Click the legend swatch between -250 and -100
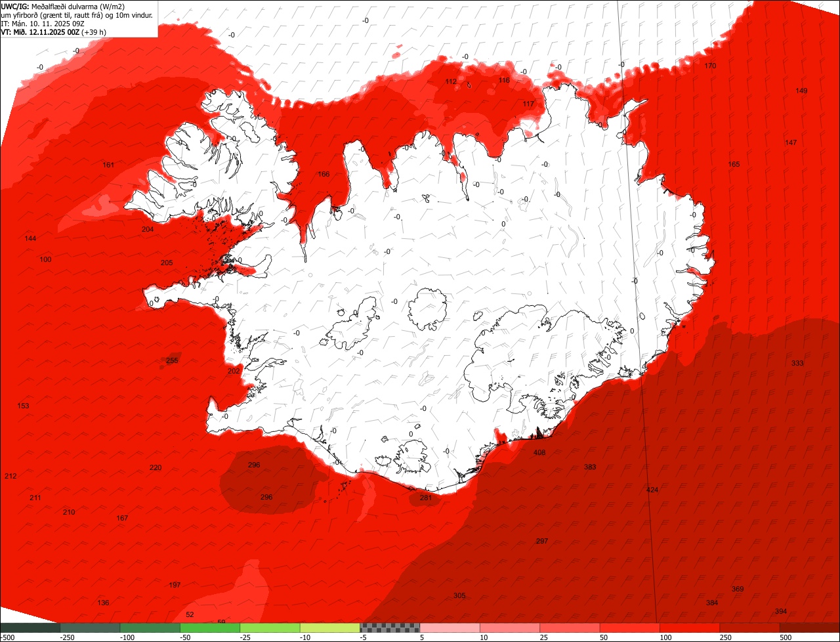 tap(91, 628)
